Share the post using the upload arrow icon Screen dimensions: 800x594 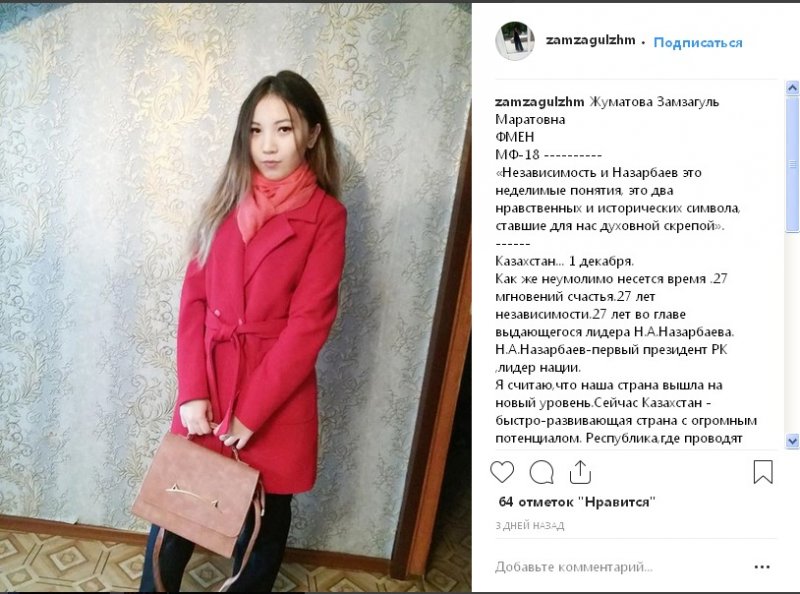coord(580,472)
